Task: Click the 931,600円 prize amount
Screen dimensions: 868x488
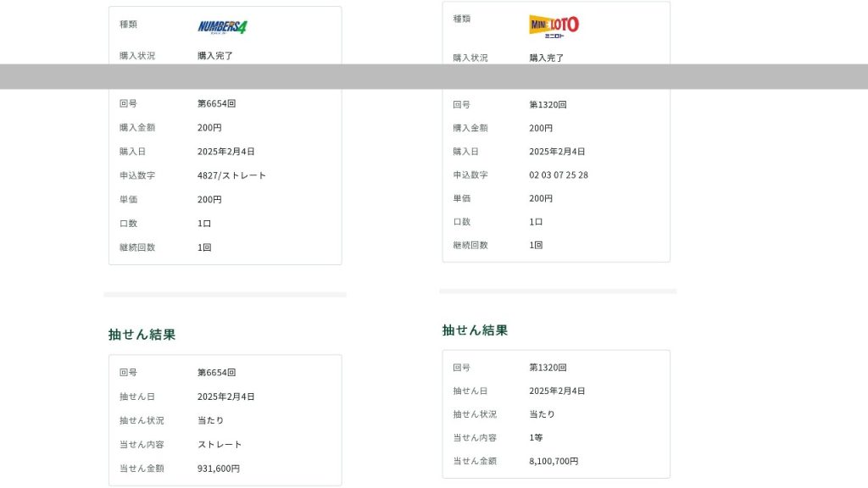Action: pyautogui.click(x=219, y=469)
